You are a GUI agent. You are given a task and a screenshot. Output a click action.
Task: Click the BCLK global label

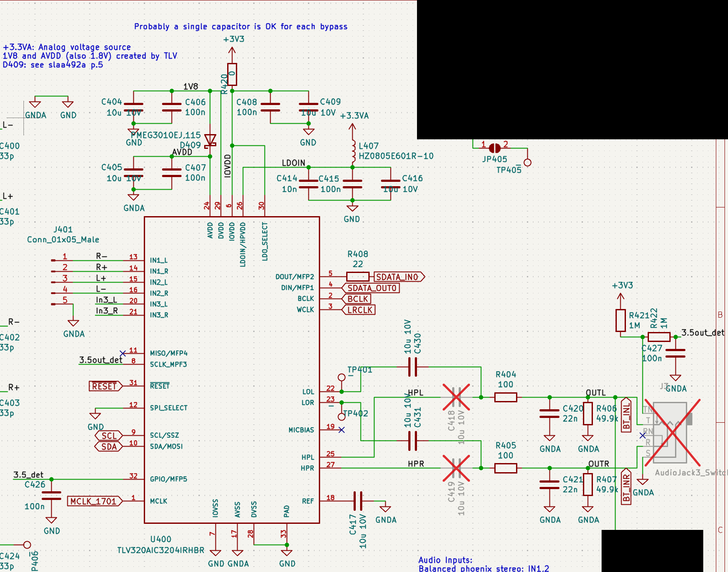coord(357,299)
